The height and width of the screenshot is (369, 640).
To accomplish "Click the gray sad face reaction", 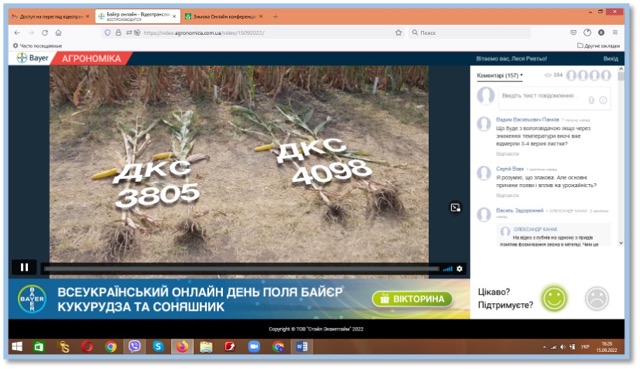I will click(597, 298).
